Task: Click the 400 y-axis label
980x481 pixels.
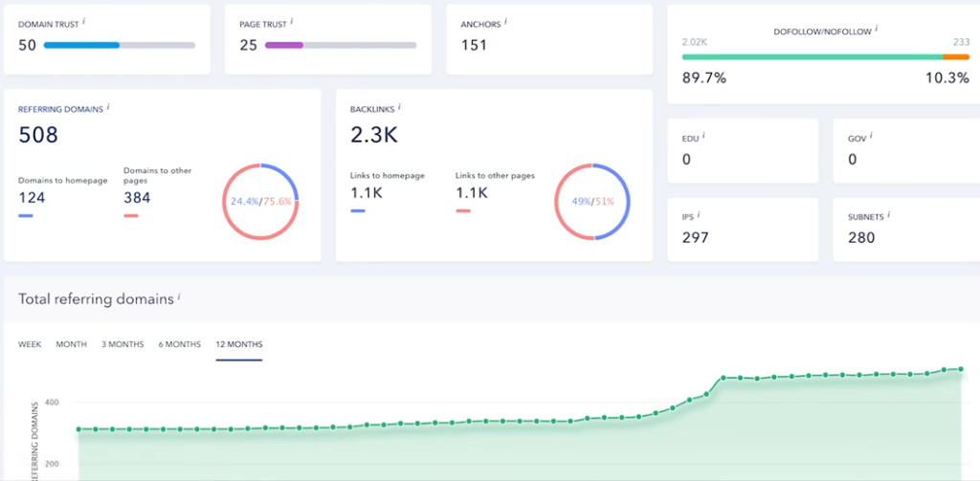Action: [x=52, y=403]
